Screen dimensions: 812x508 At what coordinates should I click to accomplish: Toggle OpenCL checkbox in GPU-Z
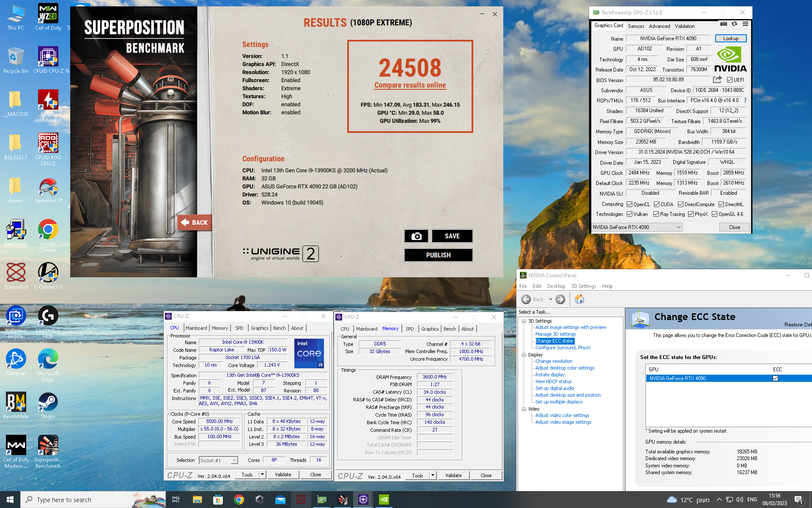pyautogui.click(x=629, y=204)
